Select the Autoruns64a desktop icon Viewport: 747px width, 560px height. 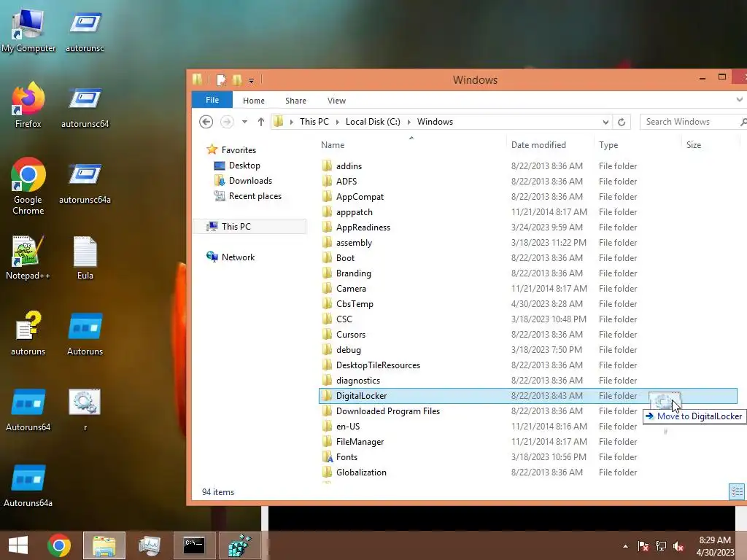28,485
